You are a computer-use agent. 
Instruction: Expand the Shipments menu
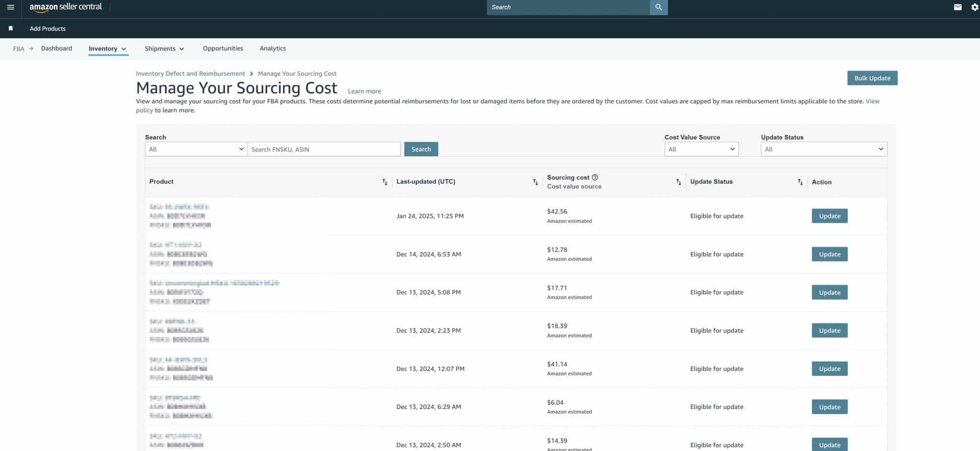[164, 49]
